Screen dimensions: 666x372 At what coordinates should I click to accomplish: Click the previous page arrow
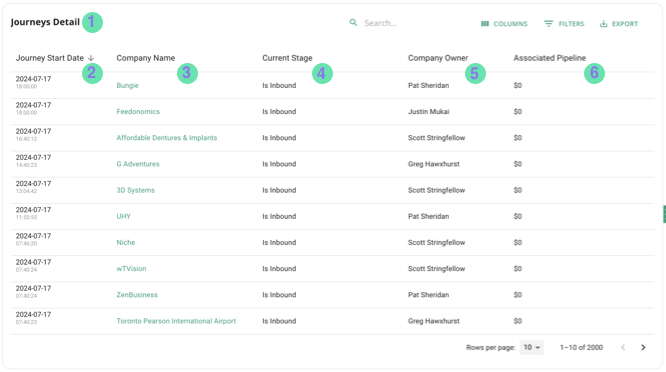click(623, 347)
